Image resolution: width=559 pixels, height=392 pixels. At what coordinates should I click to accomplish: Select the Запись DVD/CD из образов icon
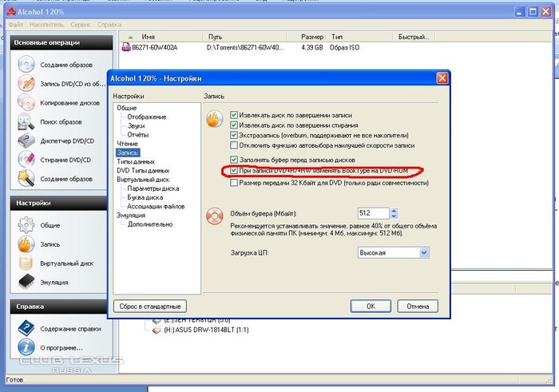[x=26, y=83]
